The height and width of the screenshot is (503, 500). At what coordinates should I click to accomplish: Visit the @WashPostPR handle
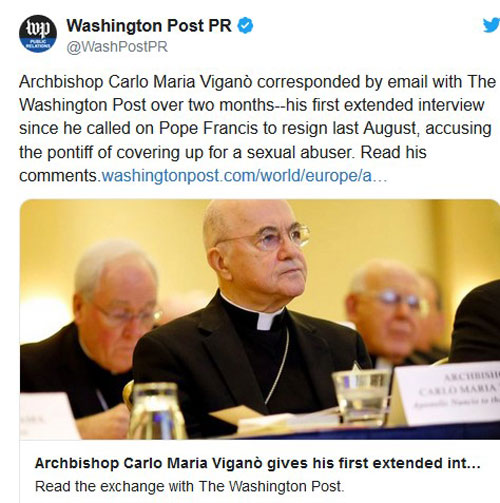[x=117, y=47]
